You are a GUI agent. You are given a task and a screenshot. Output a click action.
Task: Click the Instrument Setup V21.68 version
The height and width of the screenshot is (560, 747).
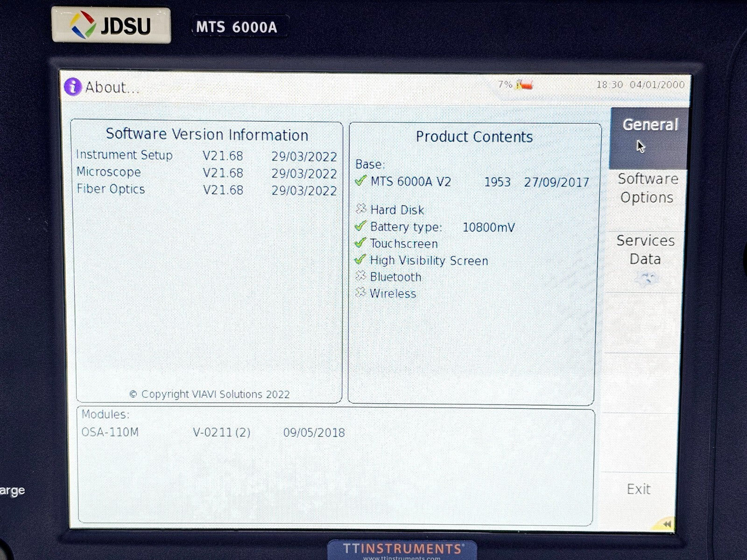point(223,156)
